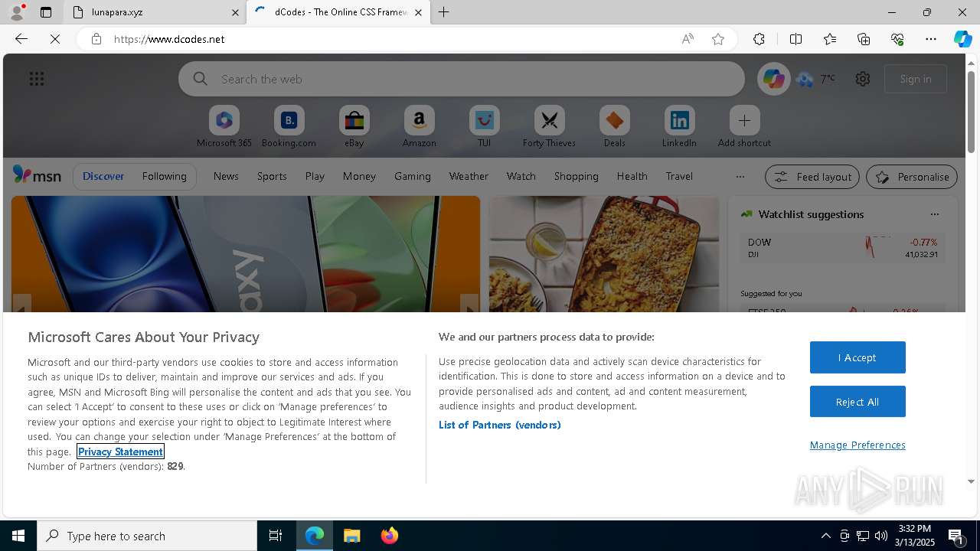Open the weather 7°C widget
This screenshot has height=551, width=980.
point(816,79)
